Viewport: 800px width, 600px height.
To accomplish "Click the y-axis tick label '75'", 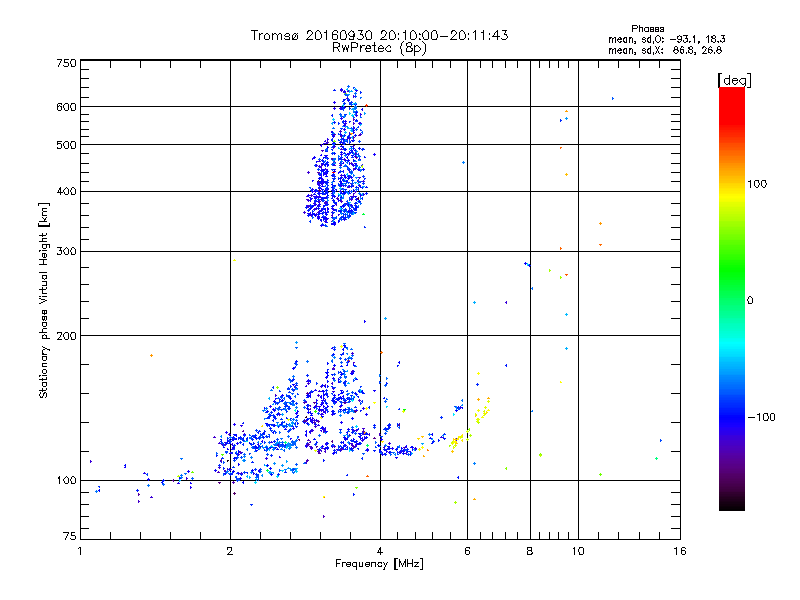I will [70, 536].
